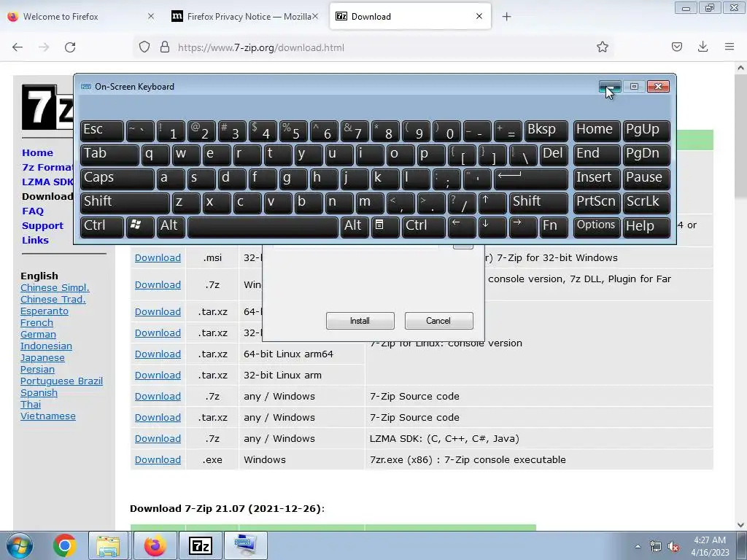
Task: Switch to the Firefox Privacy Notice tab
Action: pyautogui.click(x=244, y=17)
